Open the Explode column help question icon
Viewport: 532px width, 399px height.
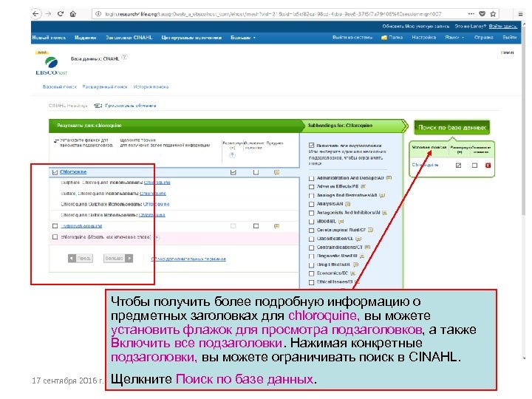pos(233,155)
